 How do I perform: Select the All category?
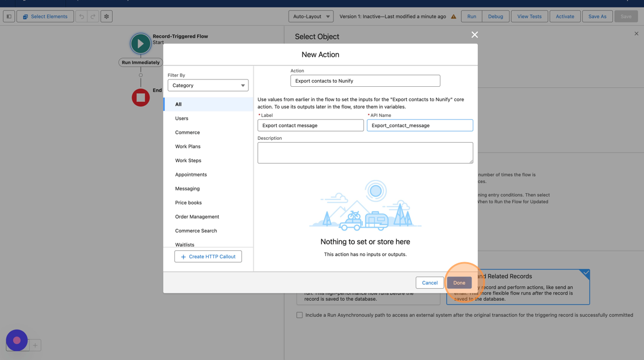point(208,105)
